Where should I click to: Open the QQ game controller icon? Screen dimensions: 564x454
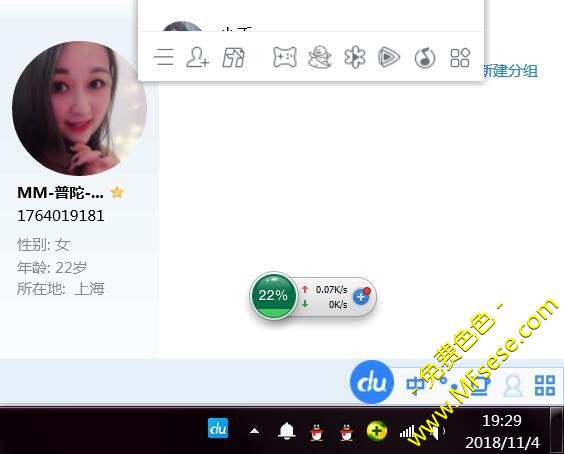click(x=285, y=58)
